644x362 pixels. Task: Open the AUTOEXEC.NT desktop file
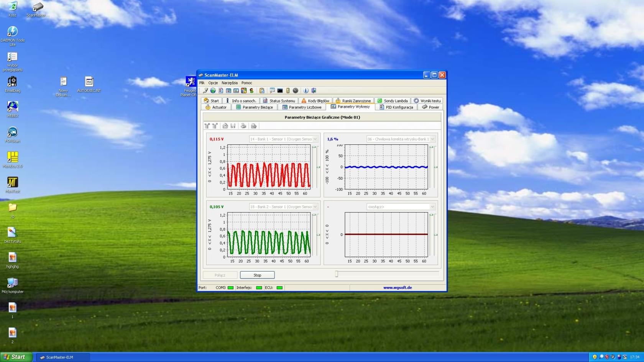point(89,85)
